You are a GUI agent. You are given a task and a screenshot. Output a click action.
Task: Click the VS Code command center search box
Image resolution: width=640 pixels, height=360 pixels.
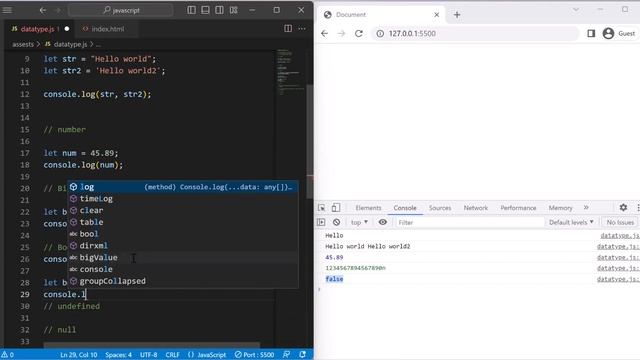tap(121, 10)
